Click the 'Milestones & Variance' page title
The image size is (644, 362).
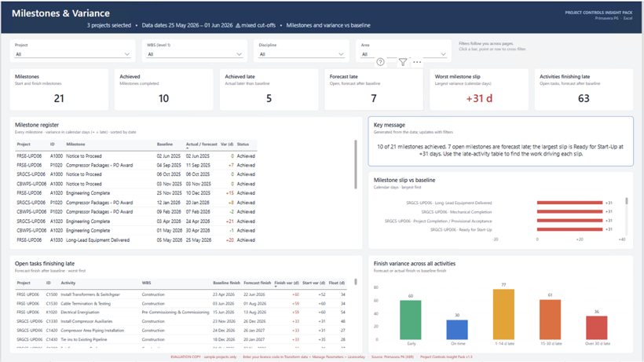tap(60, 13)
